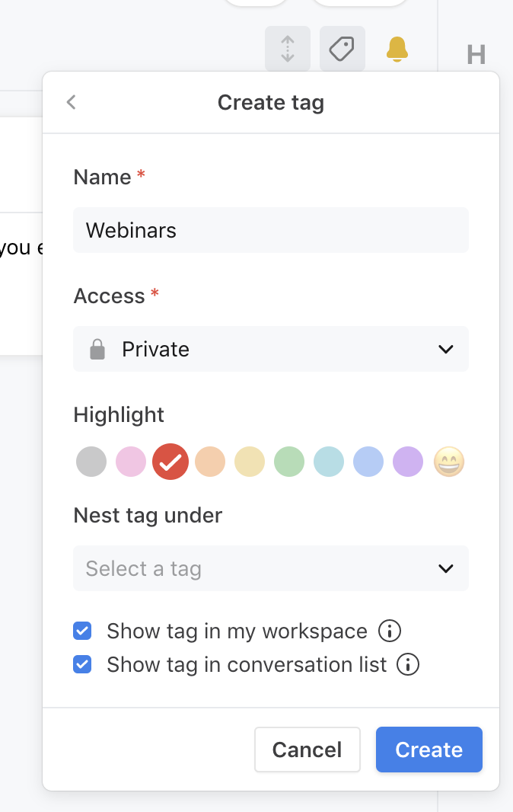Select the gray highlight color
The height and width of the screenshot is (812, 513).
91,462
